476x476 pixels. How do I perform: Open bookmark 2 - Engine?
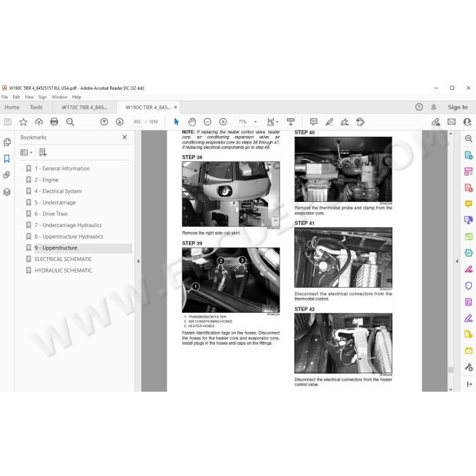tap(46, 180)
